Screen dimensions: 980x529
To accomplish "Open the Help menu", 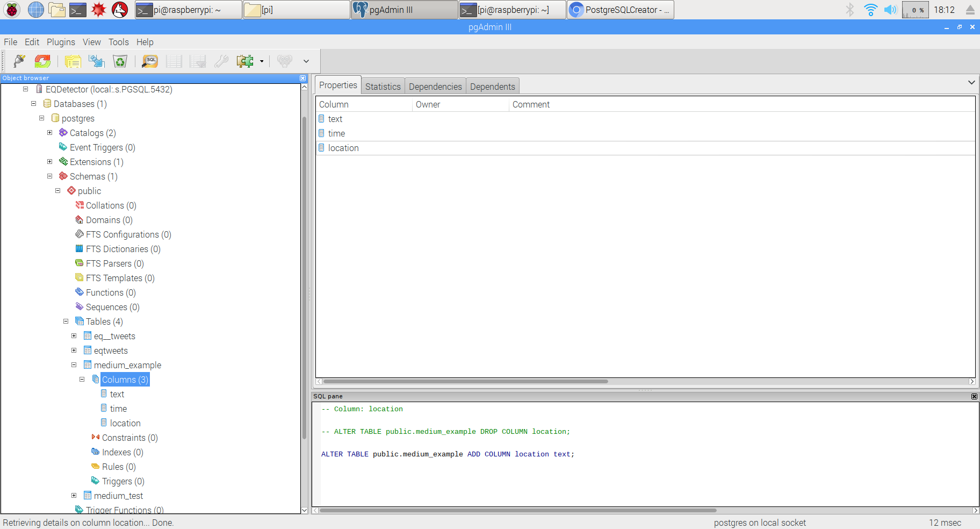I will click(145, 42).
